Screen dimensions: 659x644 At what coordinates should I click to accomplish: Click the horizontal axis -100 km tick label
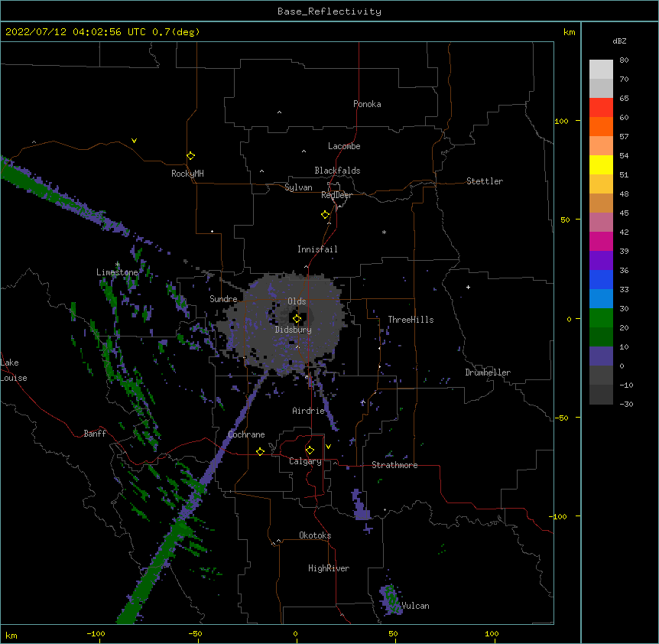coord(96,633)
